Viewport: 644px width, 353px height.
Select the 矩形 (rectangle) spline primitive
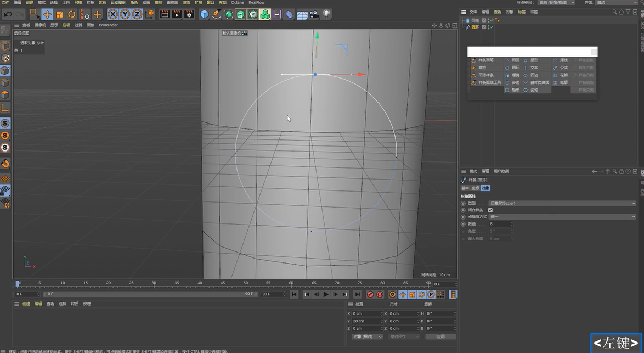pos(516,89)
